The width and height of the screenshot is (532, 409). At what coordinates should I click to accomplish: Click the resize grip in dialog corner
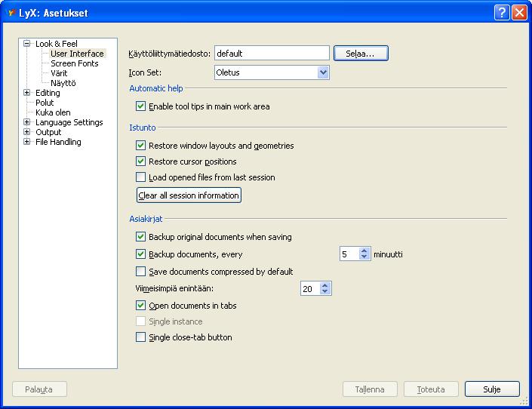(x=524, y=401)
